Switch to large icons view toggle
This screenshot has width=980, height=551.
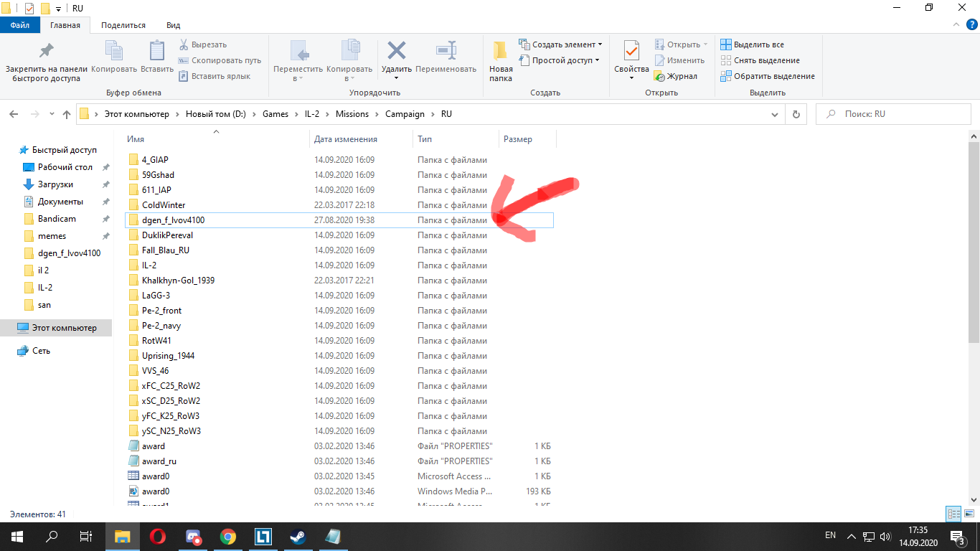(969, 514)
